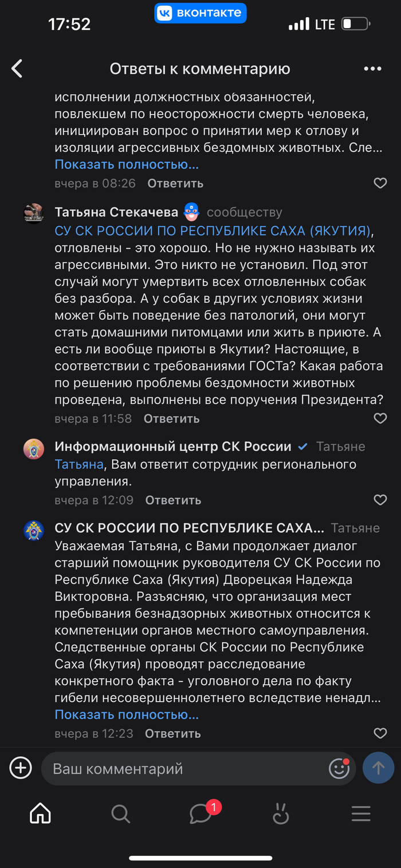
Task: Open the search tab in bottom bar
Action: pos(120,814)
